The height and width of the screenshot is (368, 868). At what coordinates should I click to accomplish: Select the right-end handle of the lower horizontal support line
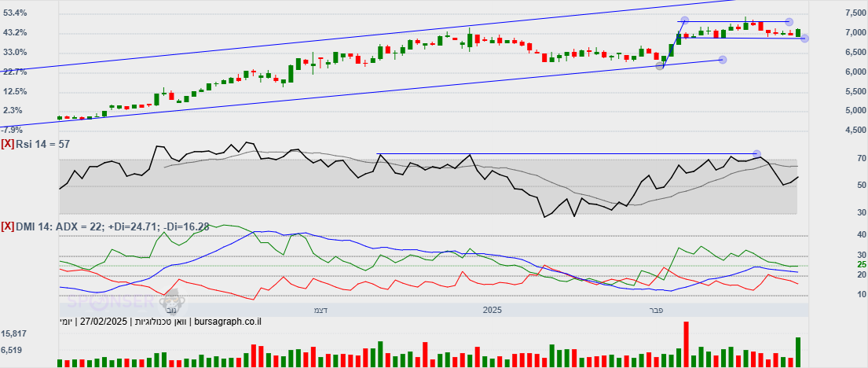805,39
